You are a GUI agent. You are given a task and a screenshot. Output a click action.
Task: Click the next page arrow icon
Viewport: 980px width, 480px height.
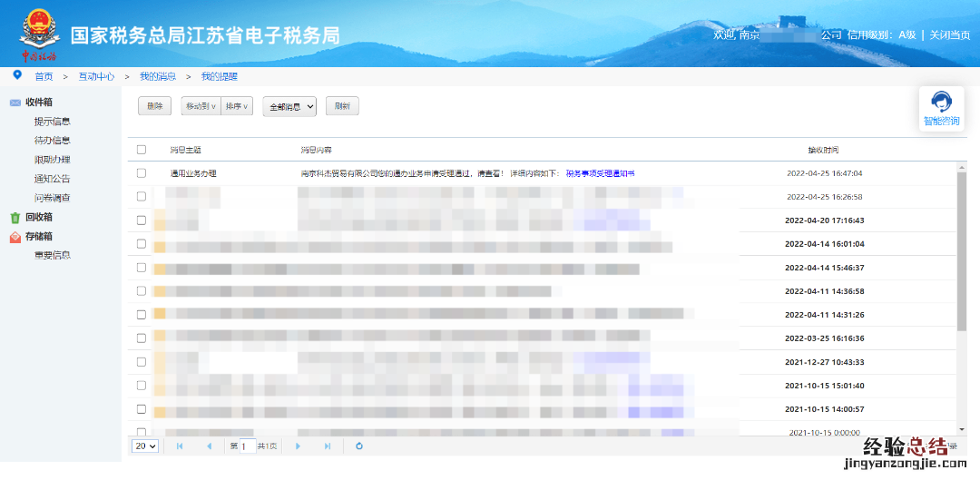point(298,446)
